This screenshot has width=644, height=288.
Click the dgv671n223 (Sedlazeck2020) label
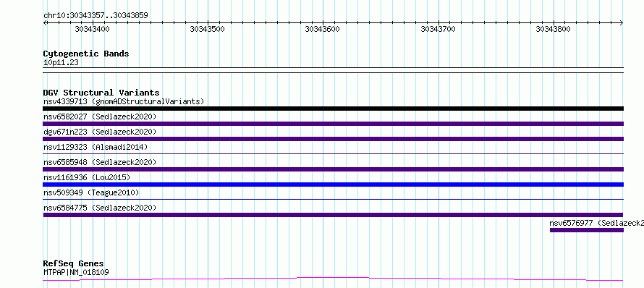point(100,132)
